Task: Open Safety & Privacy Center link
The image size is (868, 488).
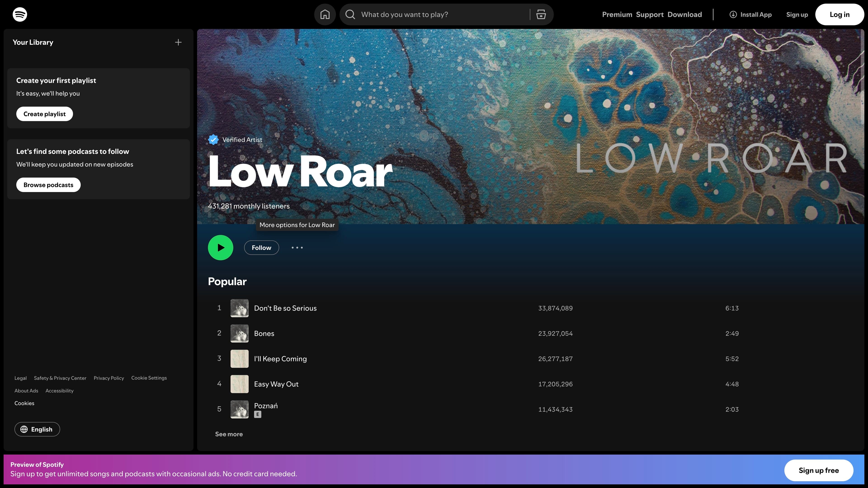Action: (x=60, y=378)
